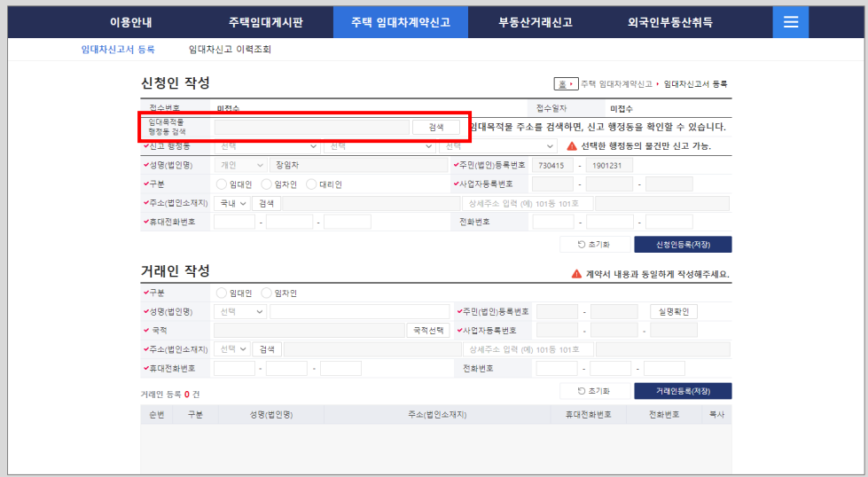The height and width of the screenshot is (477, 868).
Task: Open counterparty address 선택 dropdown
Action: pyautogui.click(x=232, y=349)
